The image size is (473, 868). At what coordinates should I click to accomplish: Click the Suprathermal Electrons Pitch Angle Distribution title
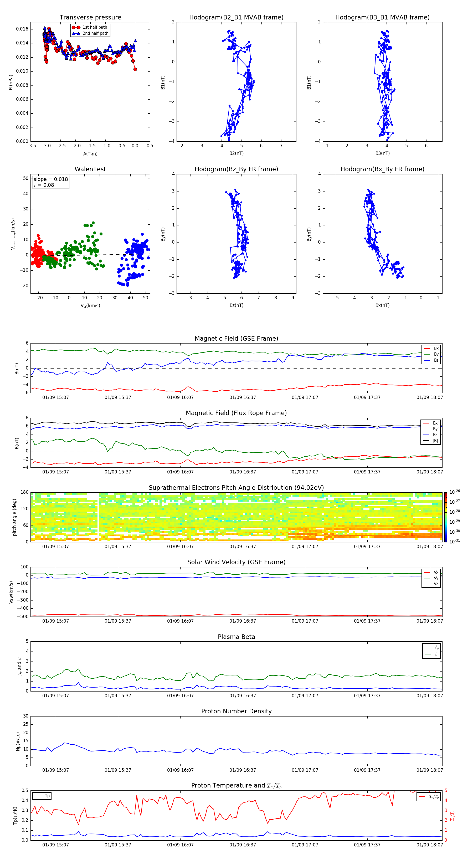pos(236,488)
